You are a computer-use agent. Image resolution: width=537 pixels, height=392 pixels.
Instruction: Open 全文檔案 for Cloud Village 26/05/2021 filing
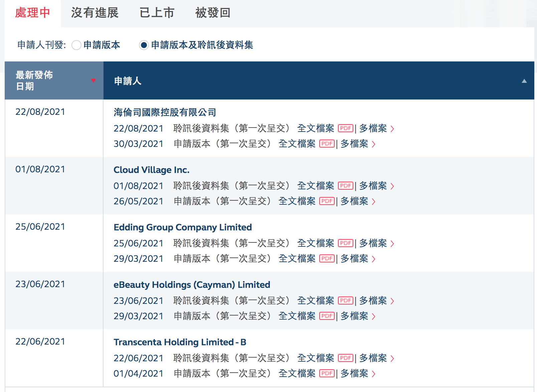(297, 201)
